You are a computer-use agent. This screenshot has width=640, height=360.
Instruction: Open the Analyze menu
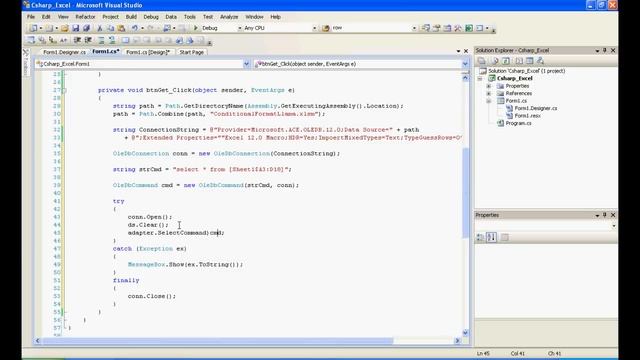coord(229,17)
